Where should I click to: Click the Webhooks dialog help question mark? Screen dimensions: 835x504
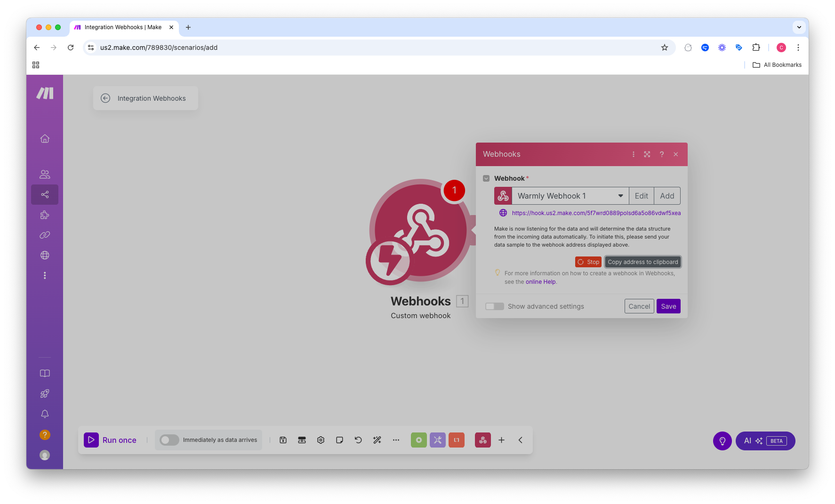pyautogui.click(x=661, y=154)
